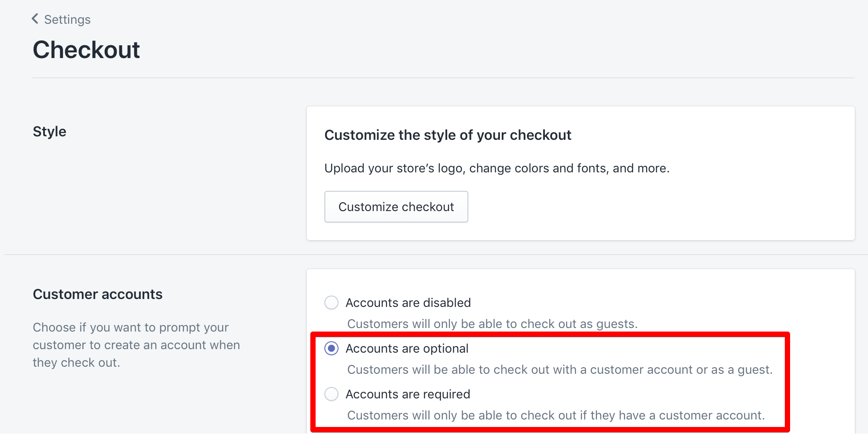Click the Accounts are required label text
Screen dimensions: 868x434
(408, 394)
